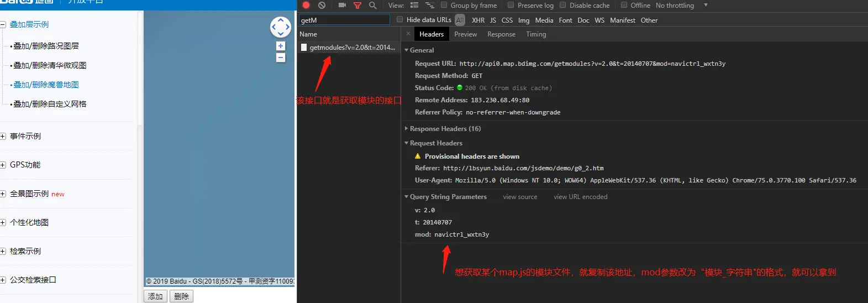This screenshot has width=868, height=303.
Task: Switch to large request rows view icon
Action: tap(414, 5)
